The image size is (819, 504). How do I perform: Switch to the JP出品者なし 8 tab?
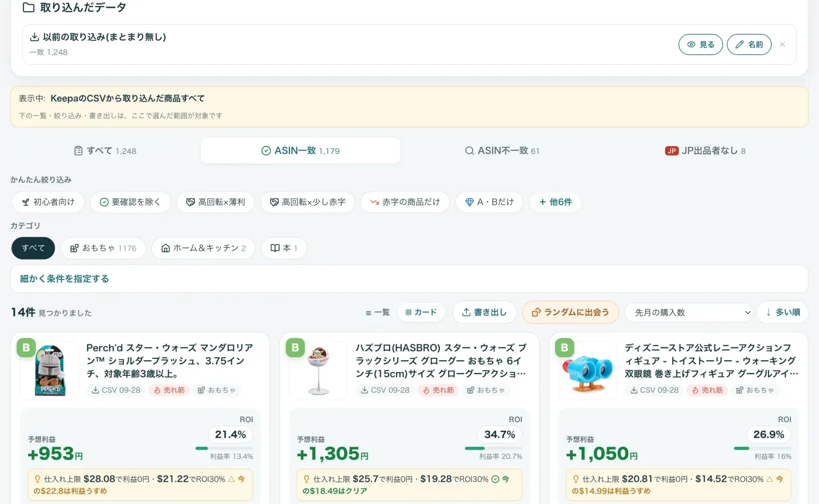coord(705,151)
